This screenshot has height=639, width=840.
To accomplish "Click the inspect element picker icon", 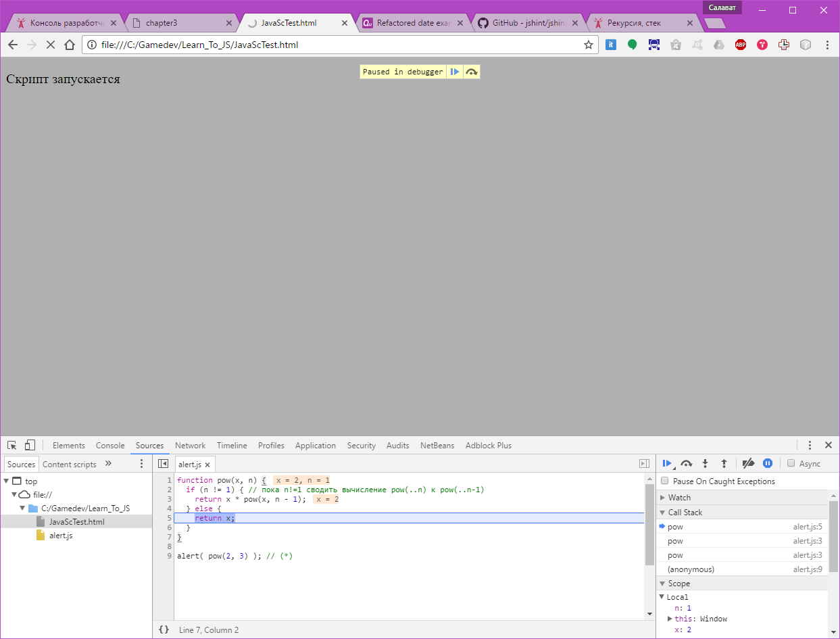I will pos(12,446).
